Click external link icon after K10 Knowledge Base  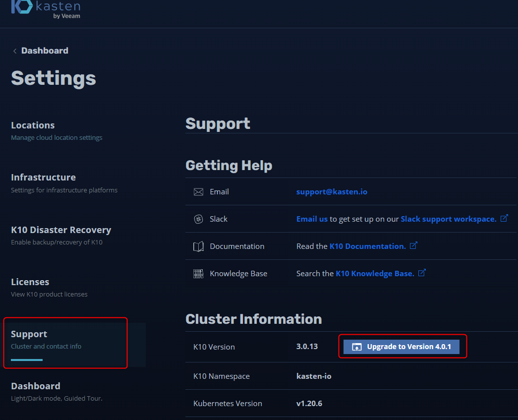[x=422, y=273]
